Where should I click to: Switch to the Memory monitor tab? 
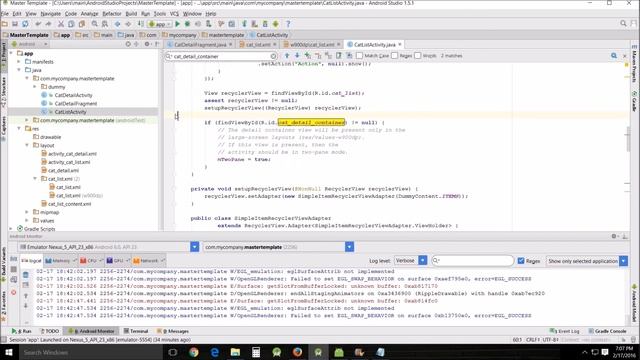pos(61,260)
